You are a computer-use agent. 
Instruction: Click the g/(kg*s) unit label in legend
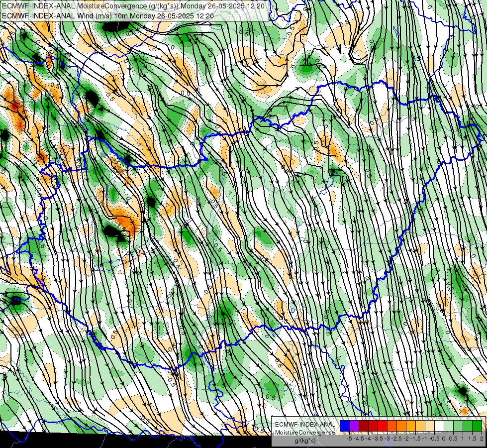click(x=305, y=441)
